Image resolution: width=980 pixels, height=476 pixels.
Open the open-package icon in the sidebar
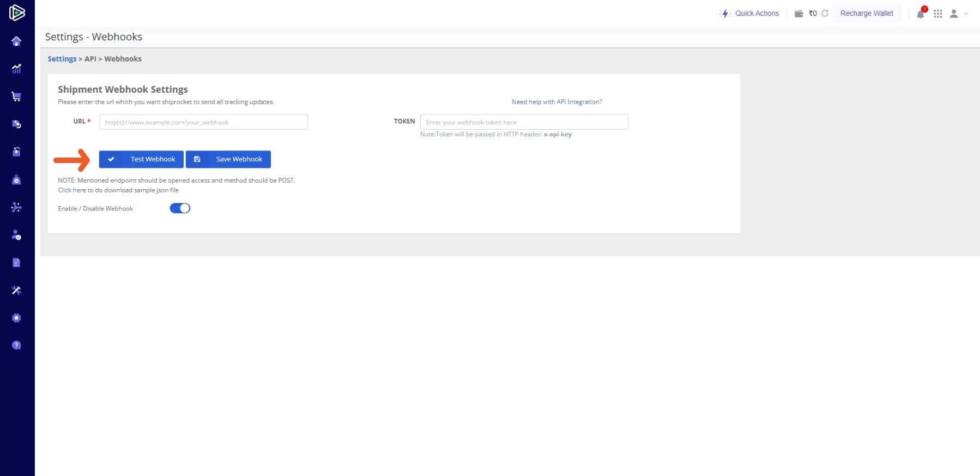17,152
